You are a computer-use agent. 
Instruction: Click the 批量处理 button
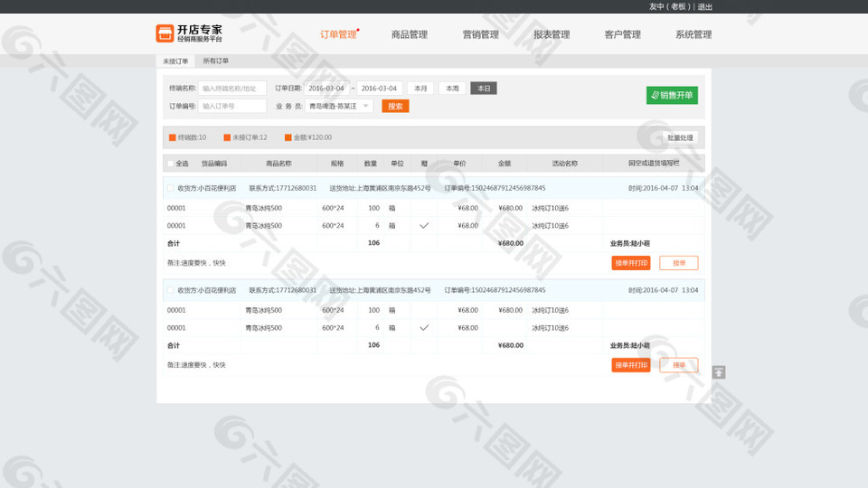click(680, 137)
